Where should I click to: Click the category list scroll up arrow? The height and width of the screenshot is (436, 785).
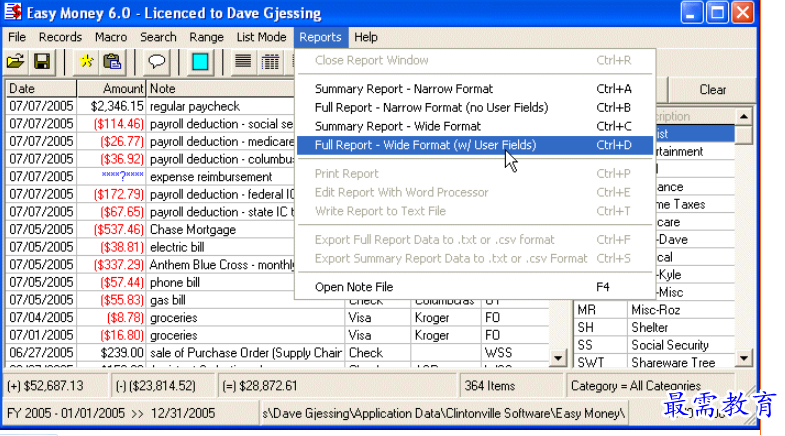(744, 116)
